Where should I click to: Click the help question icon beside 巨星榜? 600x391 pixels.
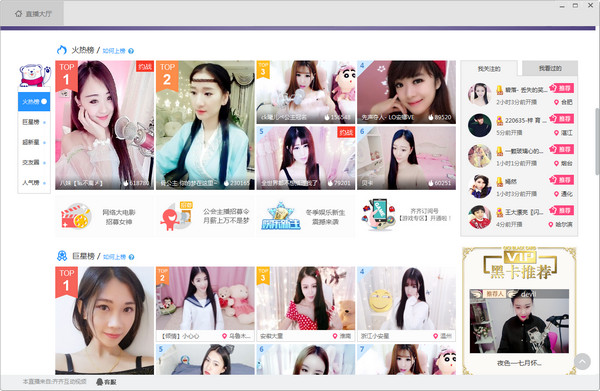tap(131, 257)
